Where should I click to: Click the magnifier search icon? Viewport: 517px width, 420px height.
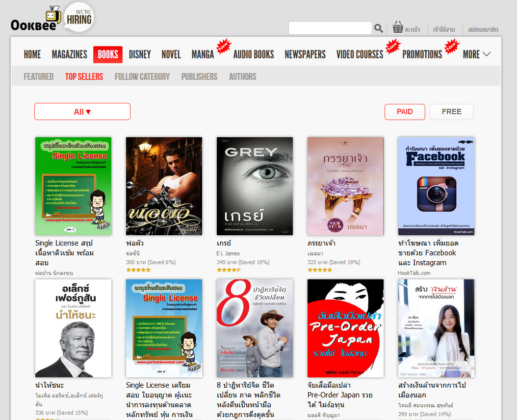(378, 28)
